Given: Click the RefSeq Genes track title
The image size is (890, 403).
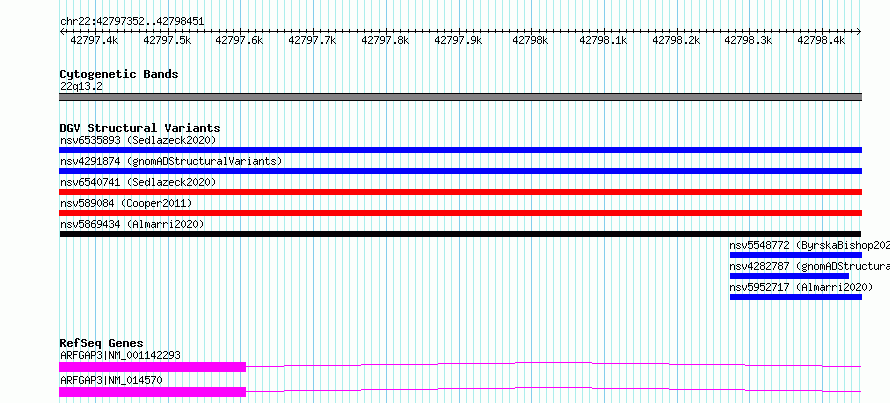Looking at the screenshot, I should click(101, 343).
